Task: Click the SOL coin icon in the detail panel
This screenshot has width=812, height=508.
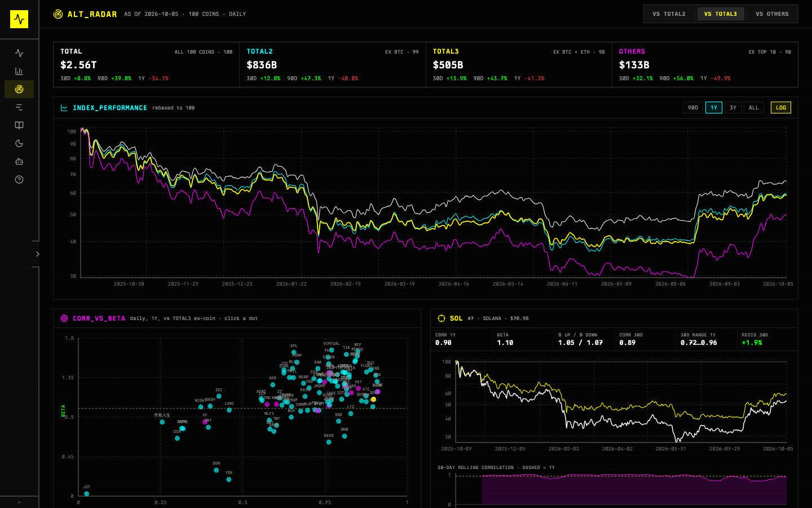Action: coord(442,318)
